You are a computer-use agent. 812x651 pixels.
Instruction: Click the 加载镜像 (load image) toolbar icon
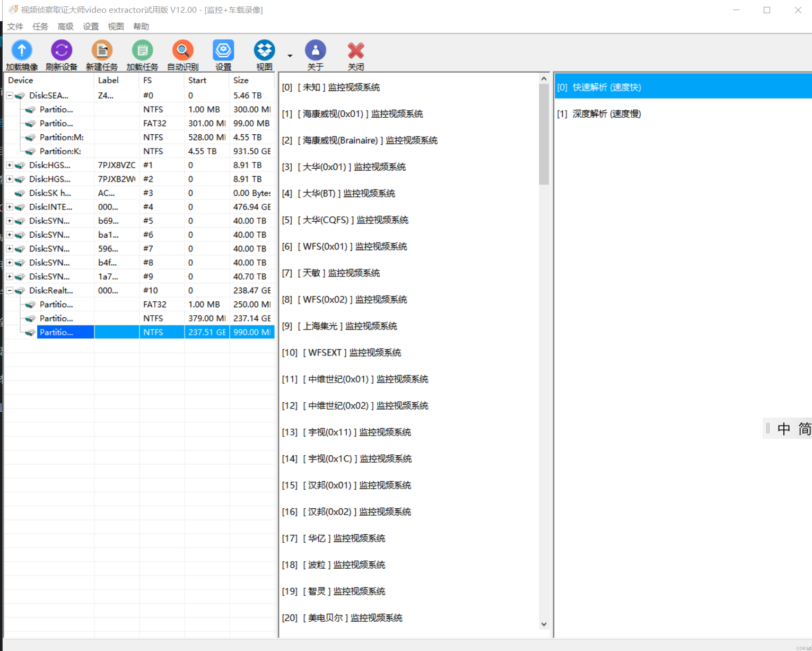(x=22, y=50)
